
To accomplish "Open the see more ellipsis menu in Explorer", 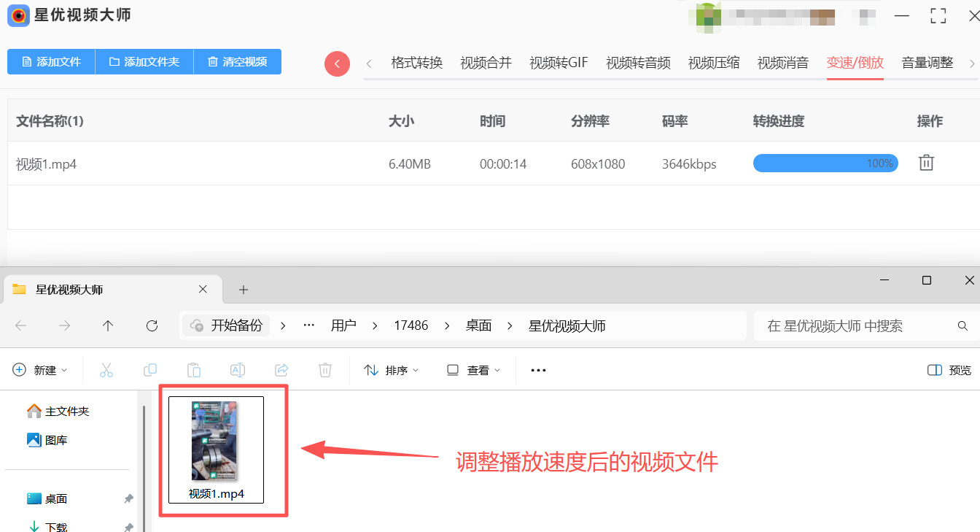I will click(538, 371).
